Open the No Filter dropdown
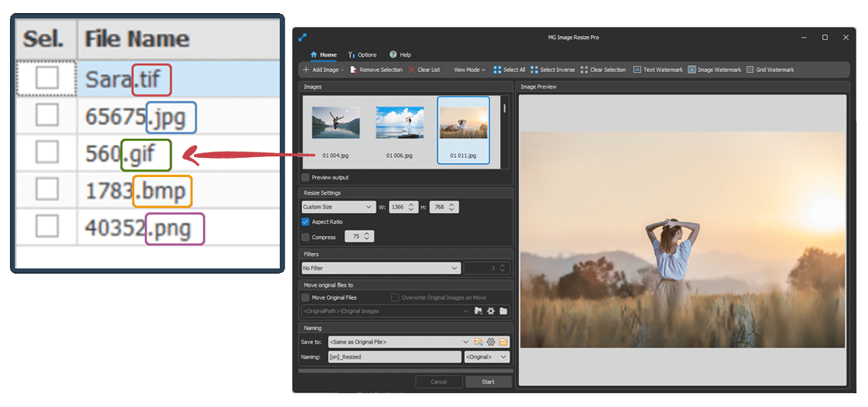868x407 pixels. 381,268
